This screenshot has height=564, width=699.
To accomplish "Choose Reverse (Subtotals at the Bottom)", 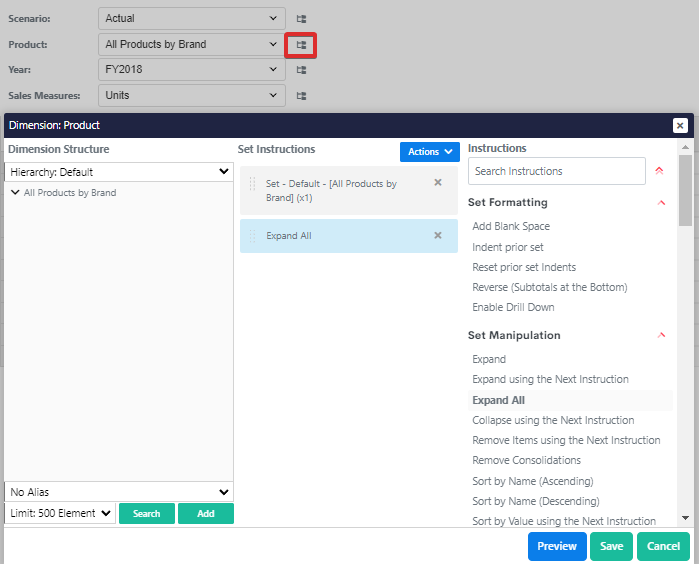I will 550,287.
